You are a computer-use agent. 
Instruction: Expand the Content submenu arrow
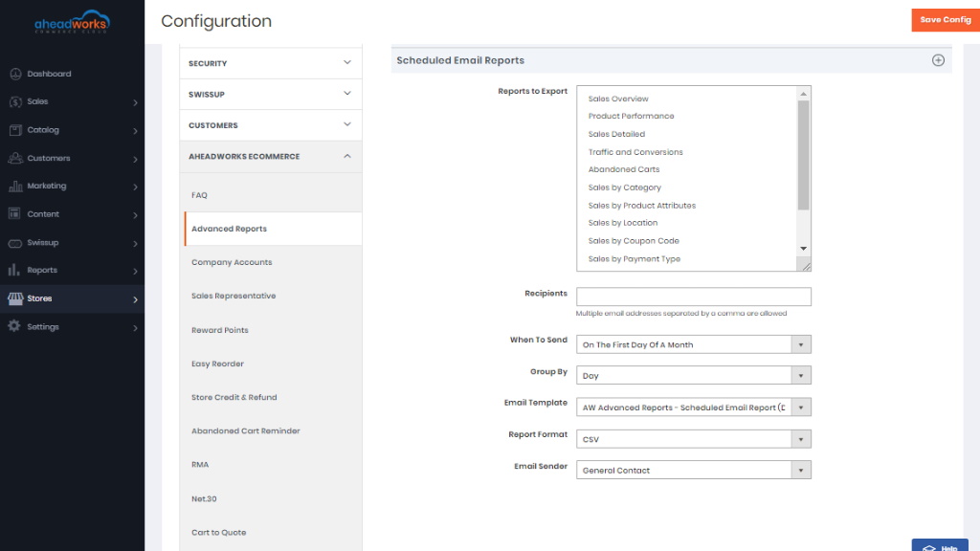(x=135, y=215)
